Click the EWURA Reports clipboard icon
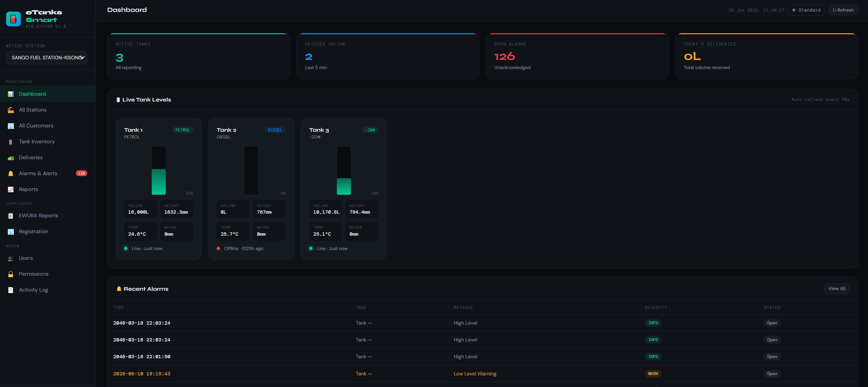Image resolution: width=868 pixels, height=387 pixels. pos(11,216)
